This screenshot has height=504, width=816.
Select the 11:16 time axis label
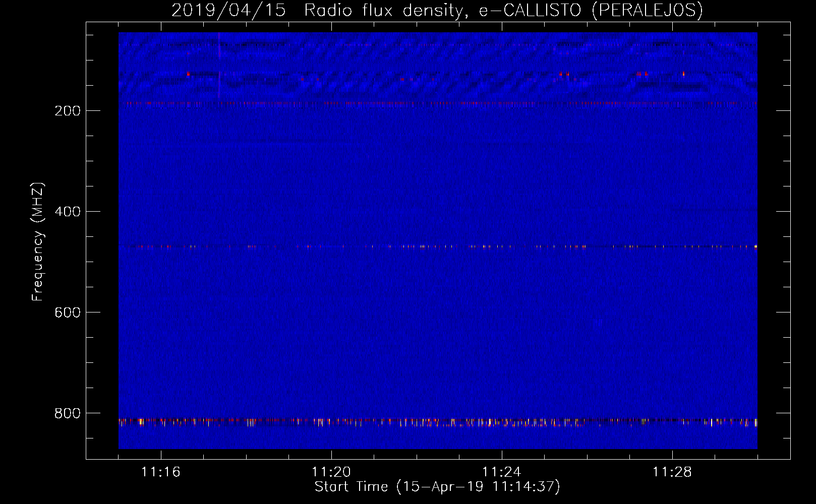[x=160, y=472]
